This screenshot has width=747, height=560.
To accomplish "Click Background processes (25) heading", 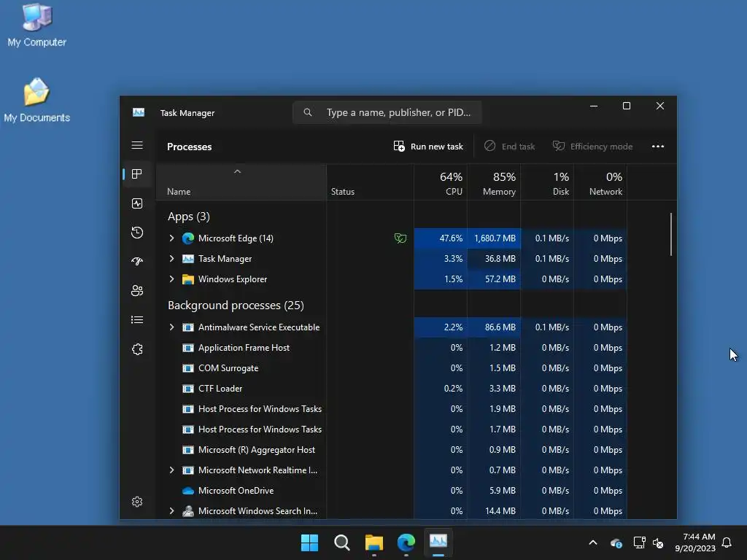I will (x=236, y=306).
